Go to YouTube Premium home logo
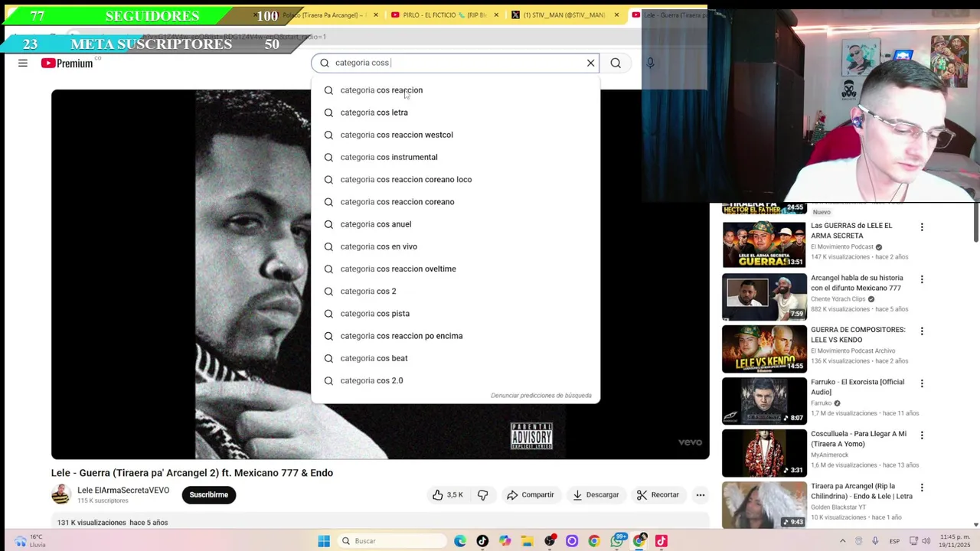 point(67,63)
